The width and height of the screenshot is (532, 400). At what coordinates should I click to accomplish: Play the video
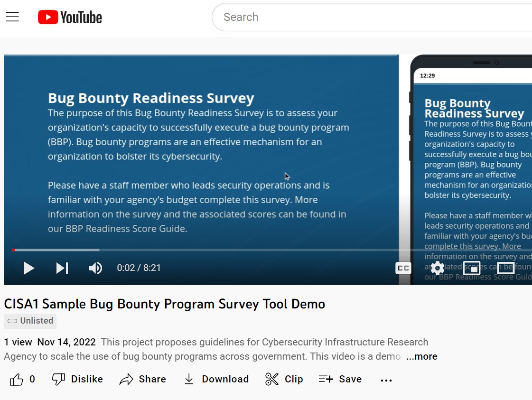[x=29, y=268]
